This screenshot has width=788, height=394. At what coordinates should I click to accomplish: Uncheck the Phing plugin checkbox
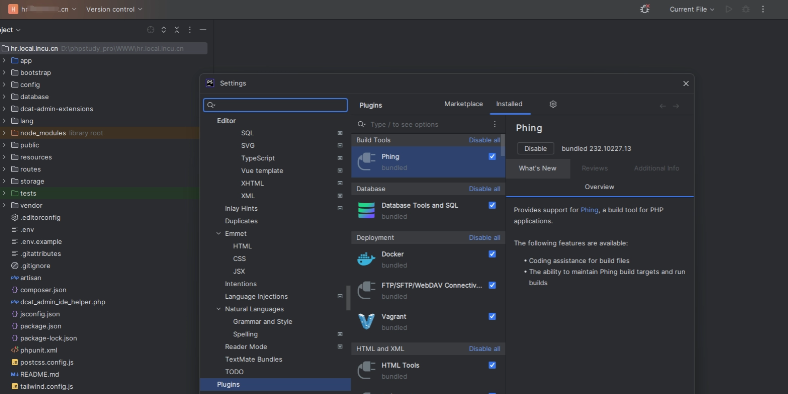coord(492,156)
